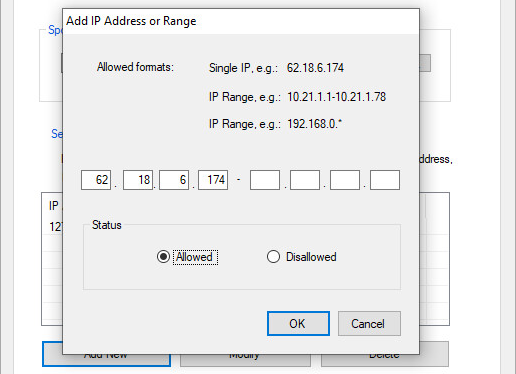This screenshot has height=374, width=516.
Task: Focus the first empty range-end octet box
Action: (265, 180)
